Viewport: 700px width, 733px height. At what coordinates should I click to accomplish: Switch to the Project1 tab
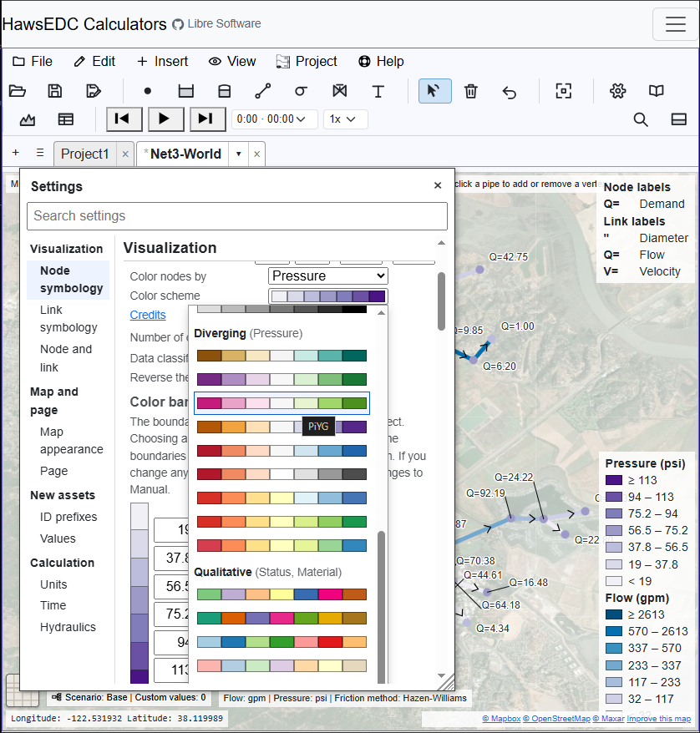point(84,154)
